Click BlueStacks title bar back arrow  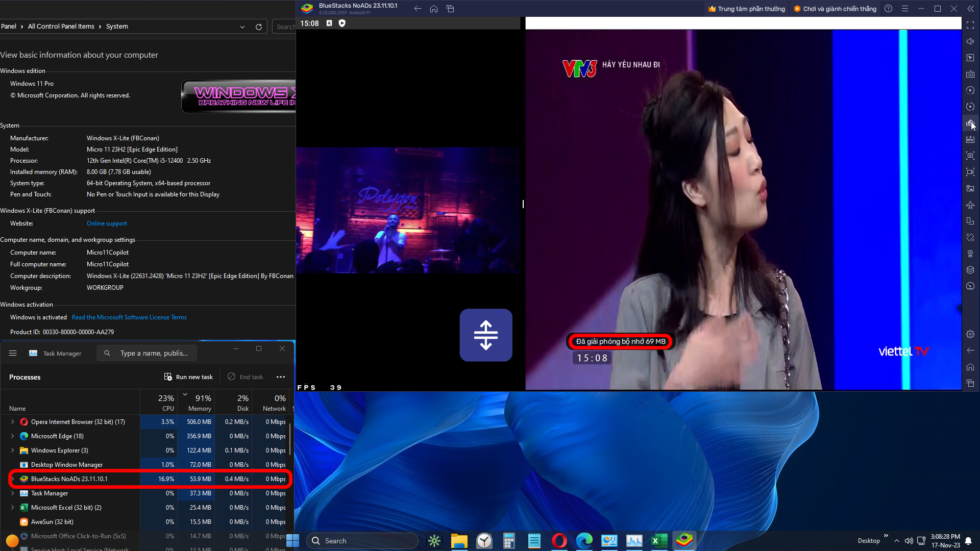418,9
